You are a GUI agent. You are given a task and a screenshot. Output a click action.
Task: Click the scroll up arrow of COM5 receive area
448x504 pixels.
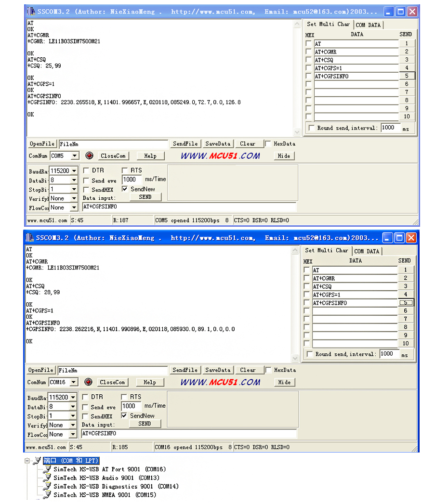click(297, 24)
